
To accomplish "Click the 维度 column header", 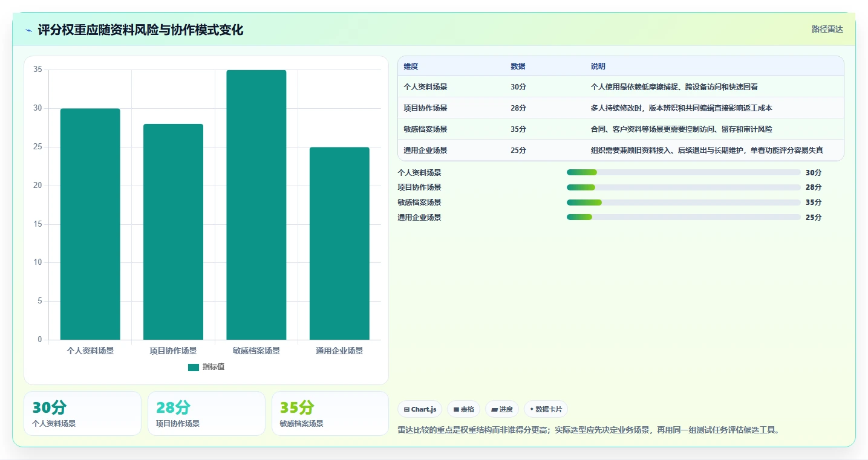I will coord(411,66).
